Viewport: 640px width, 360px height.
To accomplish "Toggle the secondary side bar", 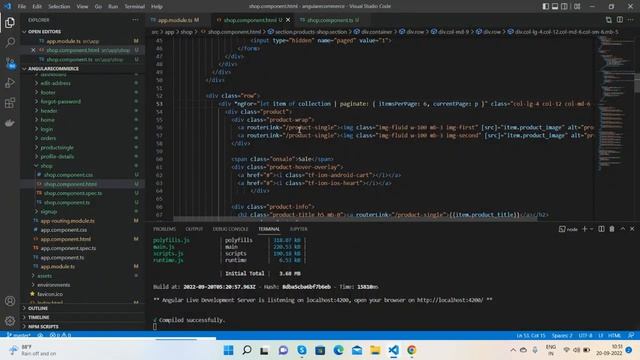I will (564, 6).
